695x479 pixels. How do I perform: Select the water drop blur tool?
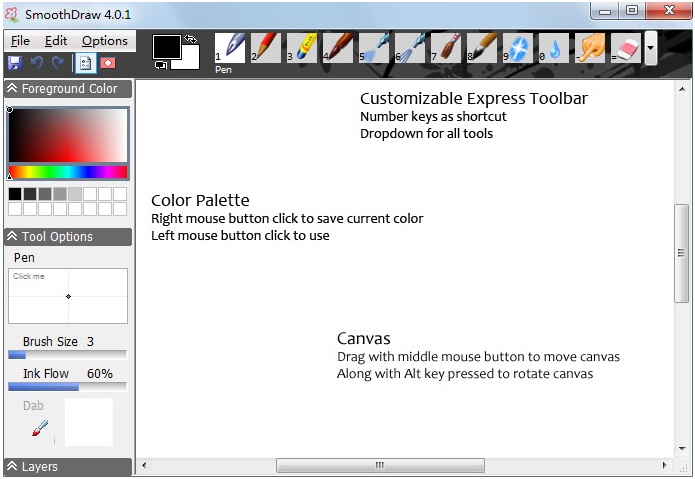(x=554, y=47)
